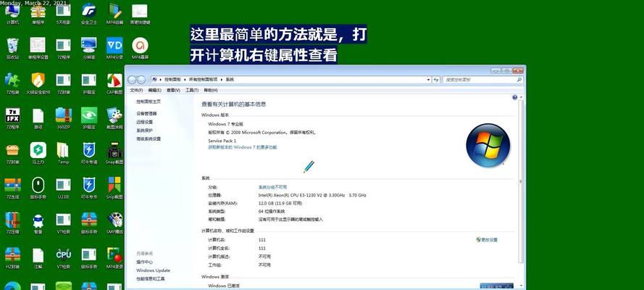Open 设备管理器 from the sidebar
644x290 pixels.
(146, 113)
